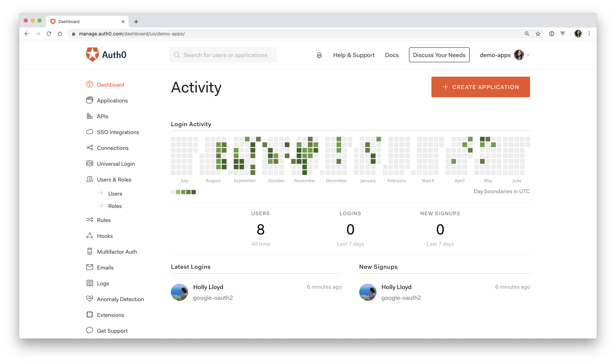Click the notification bell icon
The height and width of the screenshot is (364, 616).
tap(319, 55)
